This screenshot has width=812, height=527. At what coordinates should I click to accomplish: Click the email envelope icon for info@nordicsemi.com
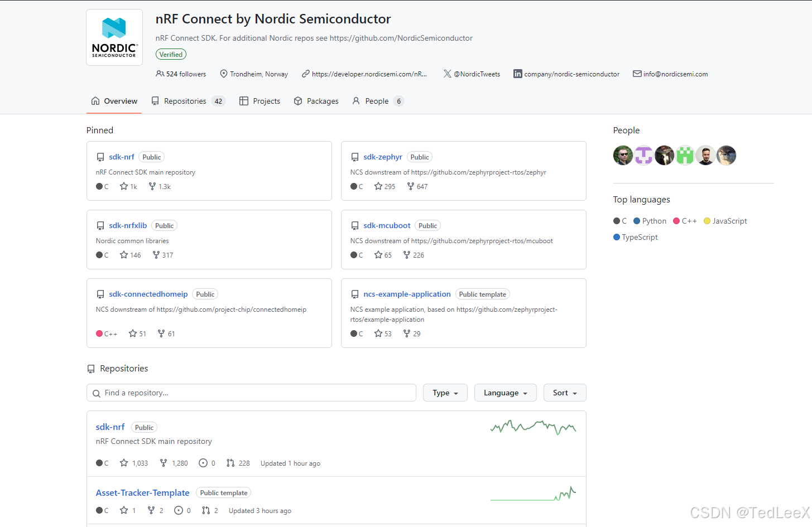click(x=637, y=73)
